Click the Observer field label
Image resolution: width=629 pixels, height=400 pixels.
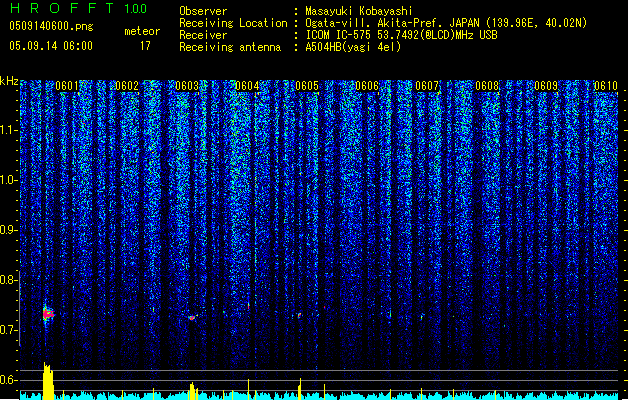pos(203,11)
